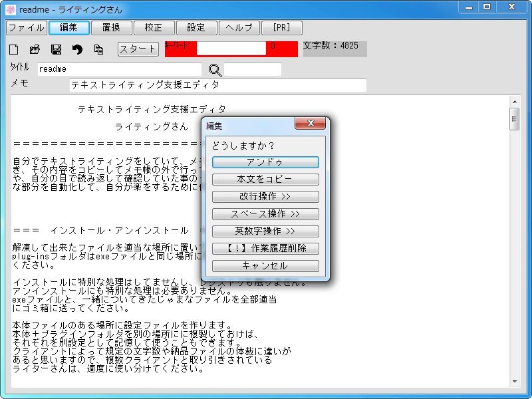Open the ヘルプ menu
The height and width of the screenshot is (399, 532).
[239, 28]
